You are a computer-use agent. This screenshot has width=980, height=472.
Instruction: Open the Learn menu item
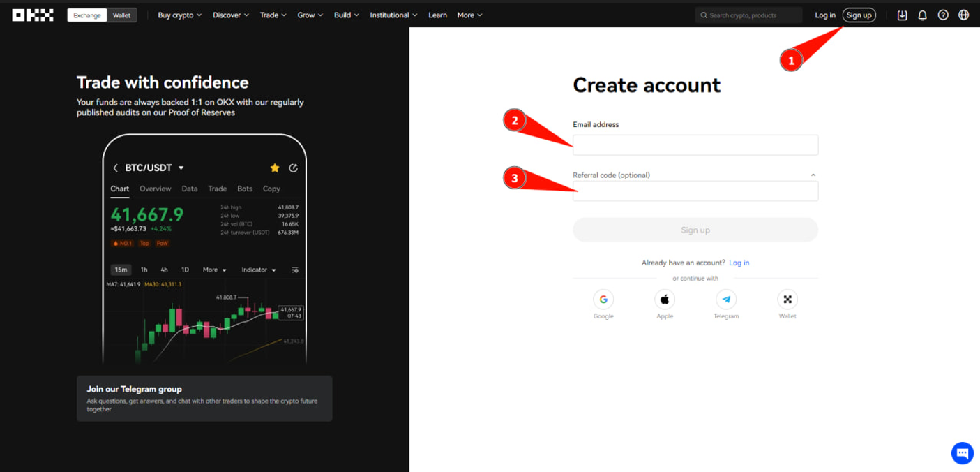(x=437, y=15)
